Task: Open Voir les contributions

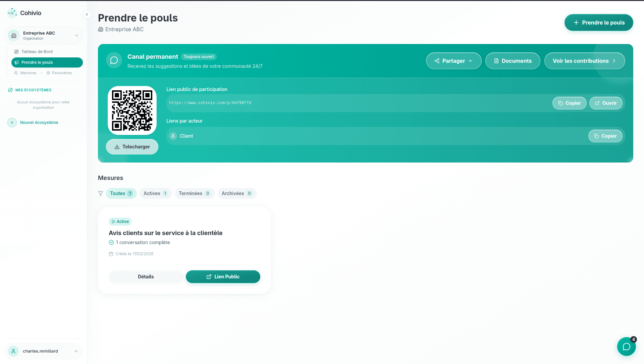Action: point(584,61)
